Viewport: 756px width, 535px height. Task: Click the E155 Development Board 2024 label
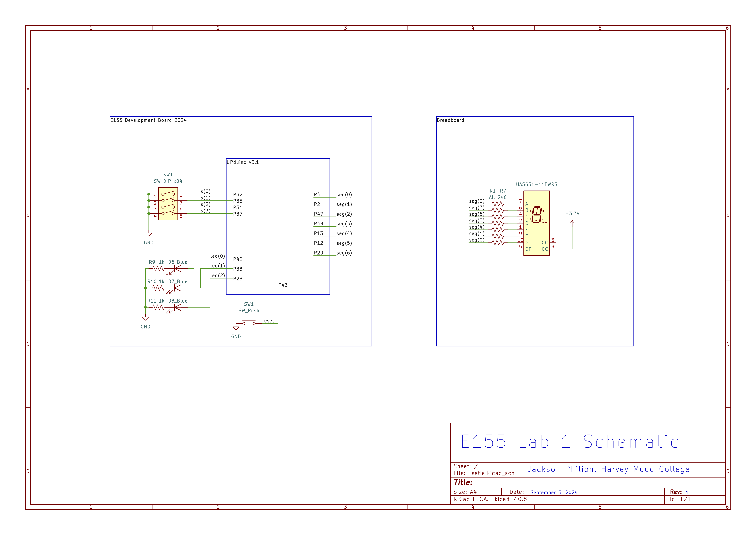148,120
